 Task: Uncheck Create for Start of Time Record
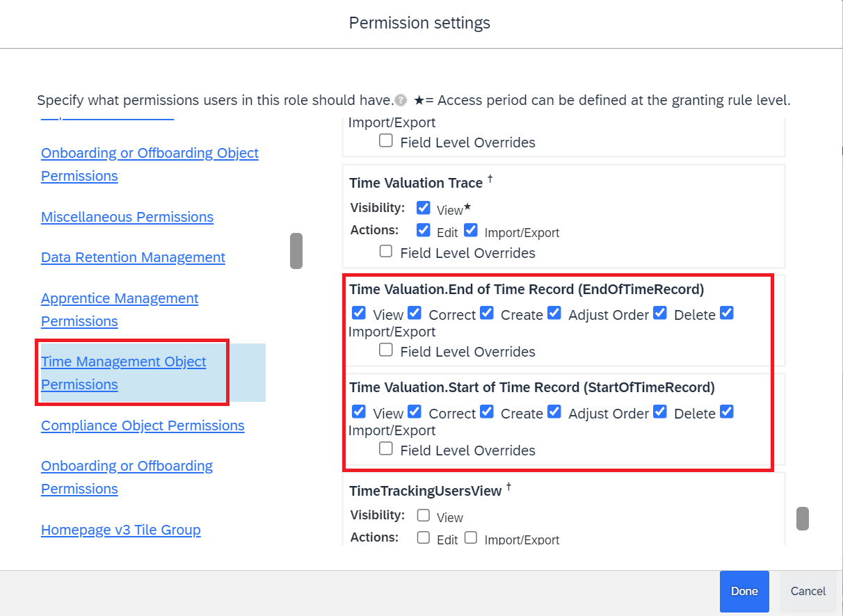486,412
